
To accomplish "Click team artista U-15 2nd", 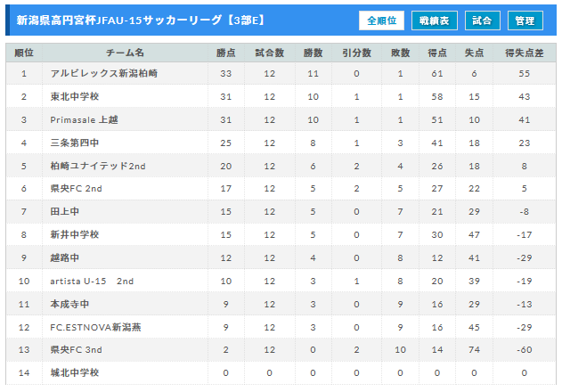I will [92, 281].
